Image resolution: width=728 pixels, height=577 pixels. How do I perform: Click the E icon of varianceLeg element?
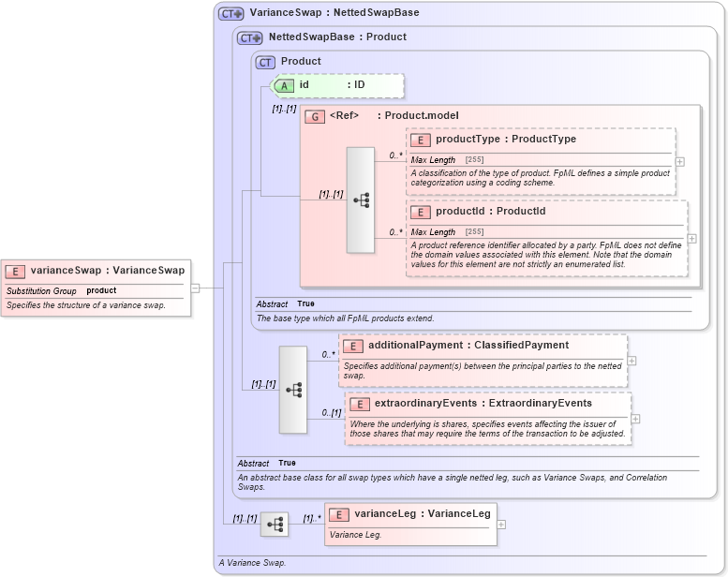[x=339, y=515]
